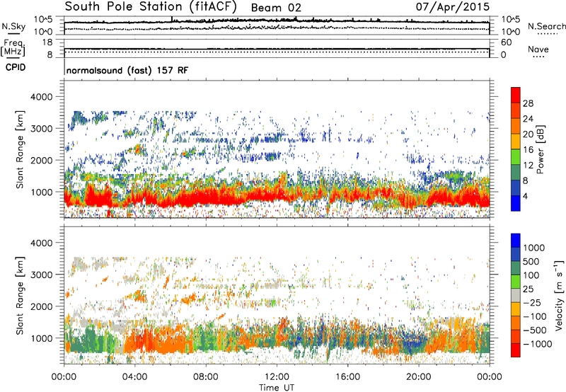Click the '20' power colorbar label

528,134
